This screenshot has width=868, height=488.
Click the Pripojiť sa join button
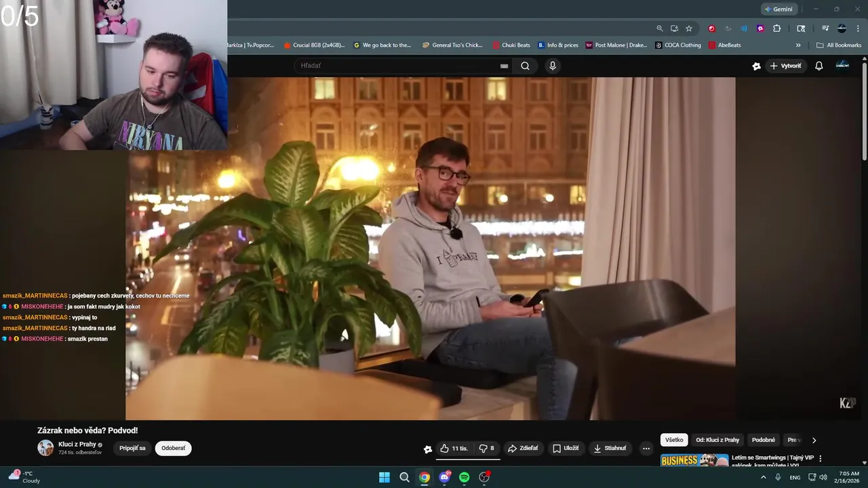click(x=132, y=448)
